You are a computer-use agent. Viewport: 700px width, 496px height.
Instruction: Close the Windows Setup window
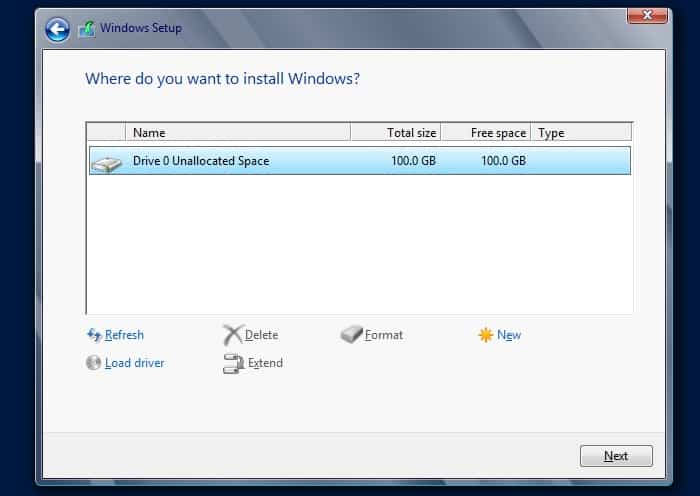647,14
